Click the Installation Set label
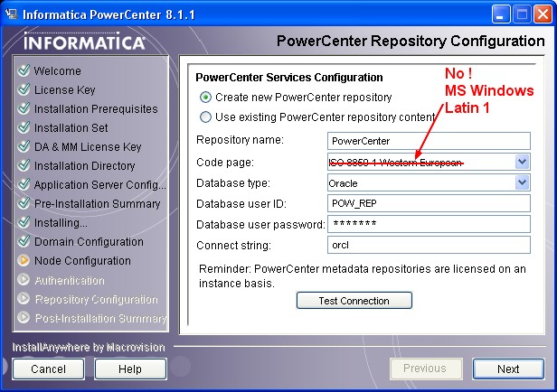557x392 pixels. pyautogui.click(x=71, y=127)
